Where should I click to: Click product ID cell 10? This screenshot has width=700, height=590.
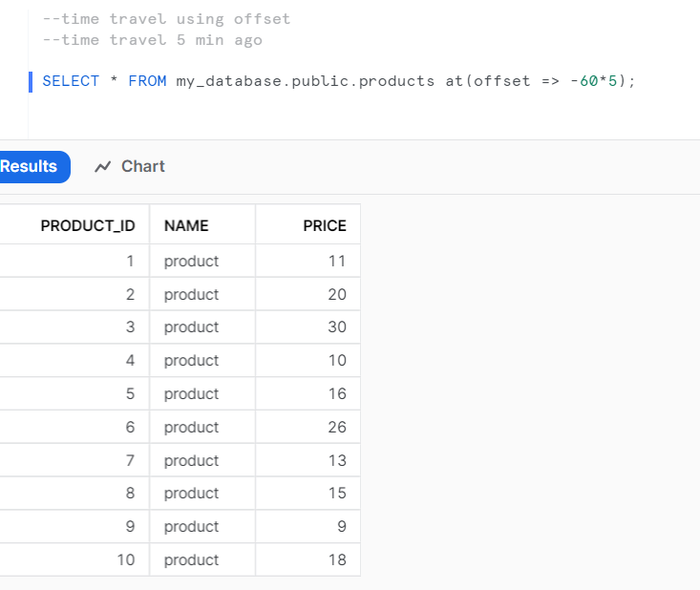point(74,559)
